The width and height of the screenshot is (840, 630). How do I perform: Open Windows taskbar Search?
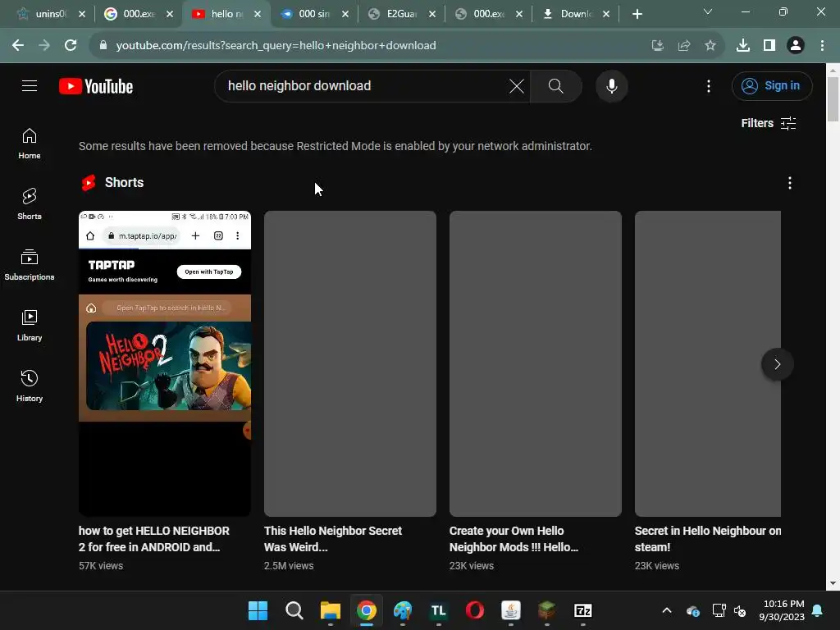click(x=294, y=610)
